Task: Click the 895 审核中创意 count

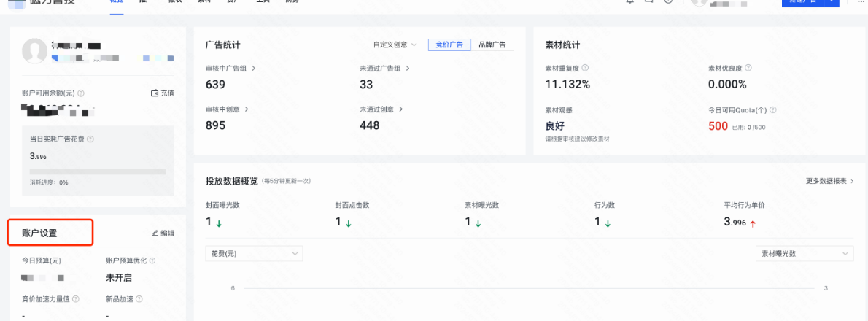Action: [x=215, y=125]
